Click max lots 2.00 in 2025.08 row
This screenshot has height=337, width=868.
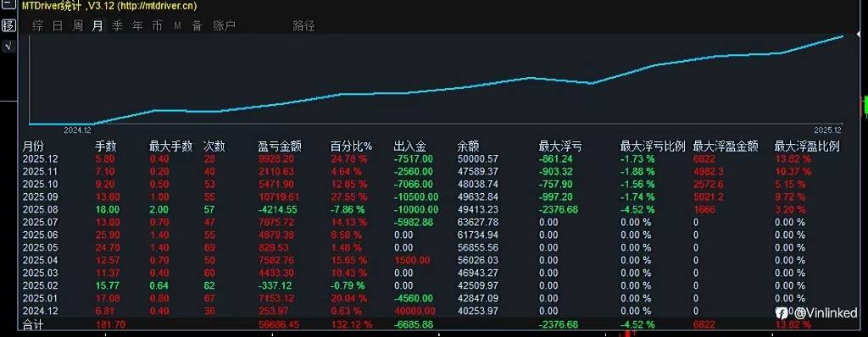click(159, 210)
